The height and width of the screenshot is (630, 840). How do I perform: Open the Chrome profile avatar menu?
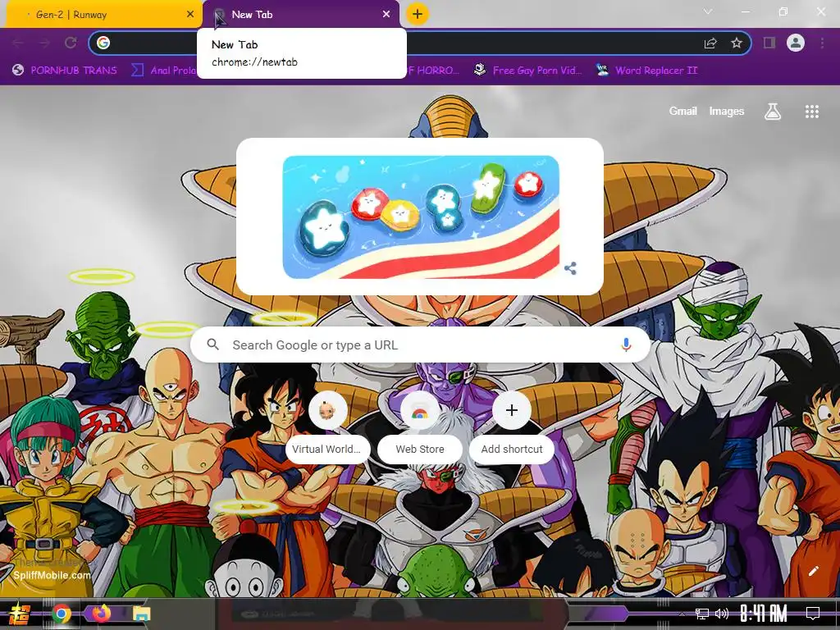[796, 43]
